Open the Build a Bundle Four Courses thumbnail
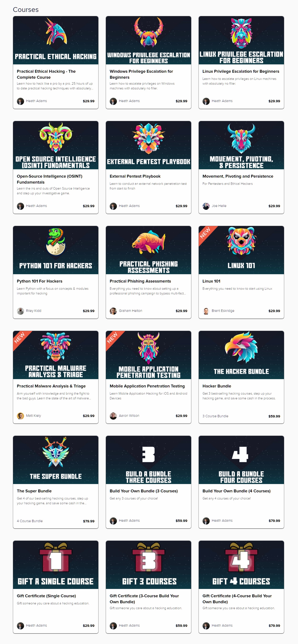 click(241, 460)
